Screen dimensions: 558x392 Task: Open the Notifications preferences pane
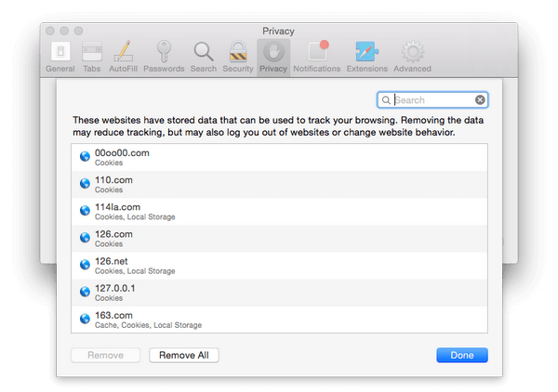[x=316, y=56]
